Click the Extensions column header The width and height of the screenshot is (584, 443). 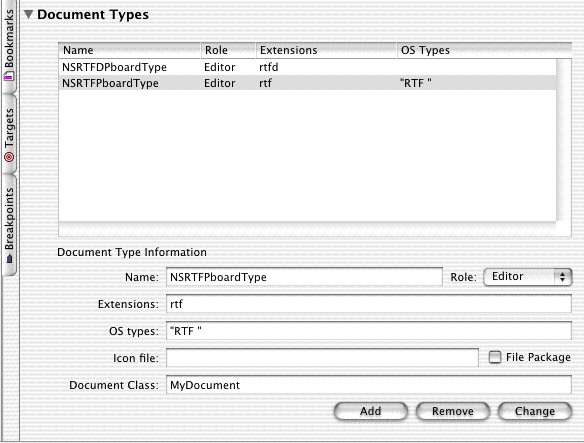click(326, 50)
